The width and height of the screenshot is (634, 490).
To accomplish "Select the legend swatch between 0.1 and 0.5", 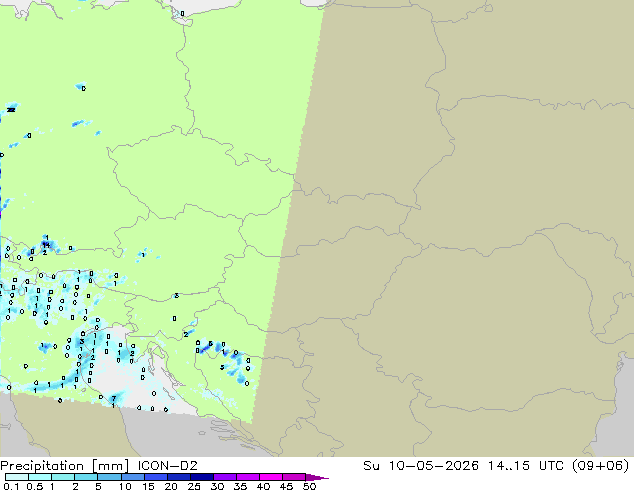I will pos(17,477).
